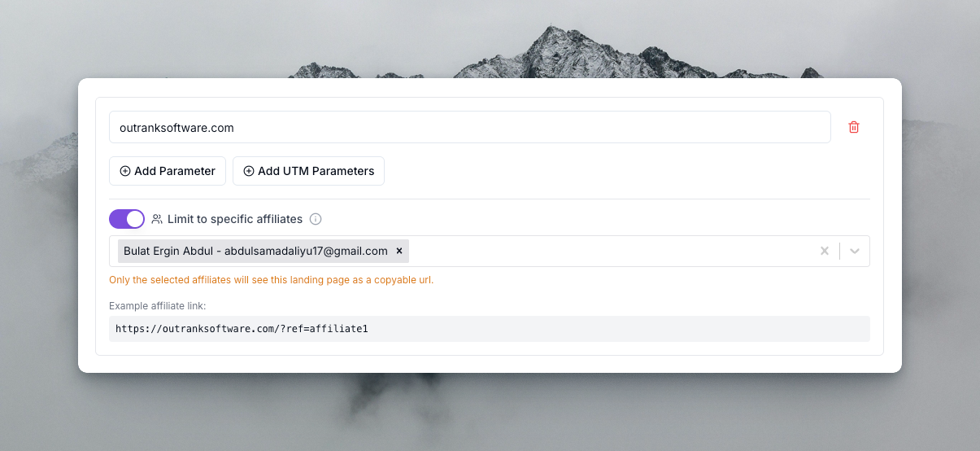Expand the affiliates dropdown chevron
This screenshot has width=980, height=451.
pos(855,251)
